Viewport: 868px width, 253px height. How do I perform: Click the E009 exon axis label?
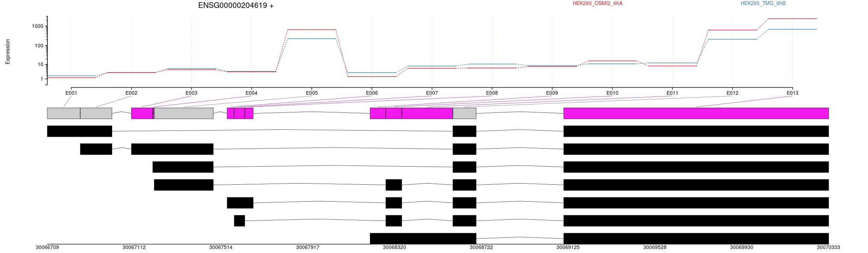point(552,93)
